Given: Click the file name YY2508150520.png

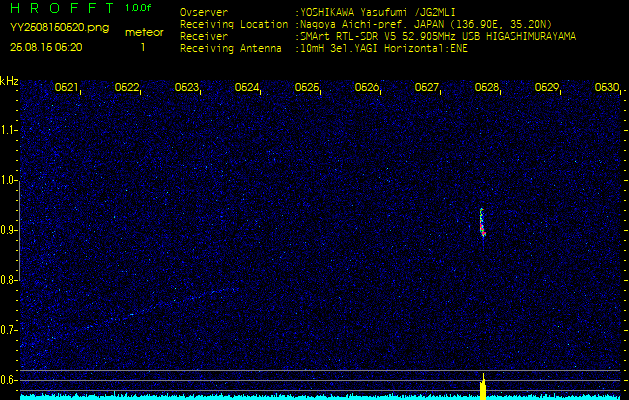Looking at the screenshot, I should 59,28.
